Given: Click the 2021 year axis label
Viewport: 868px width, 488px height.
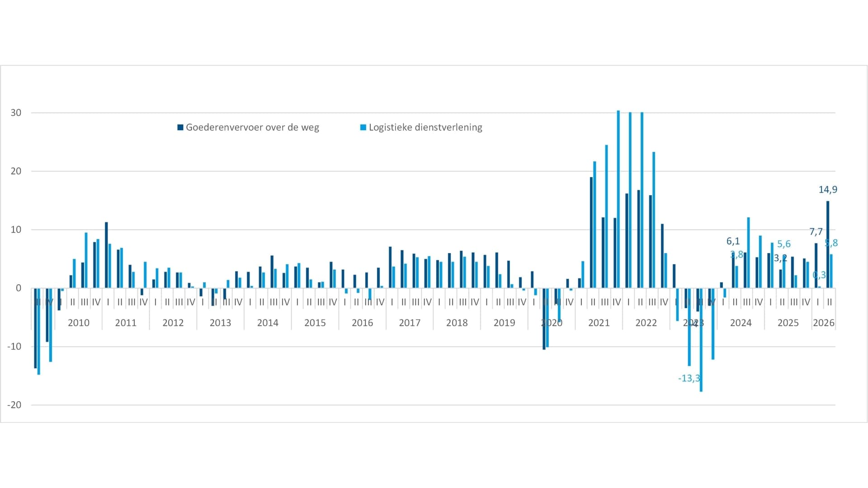Looking at the screenshot, I should pyautogui.click(x=599, y=323).
